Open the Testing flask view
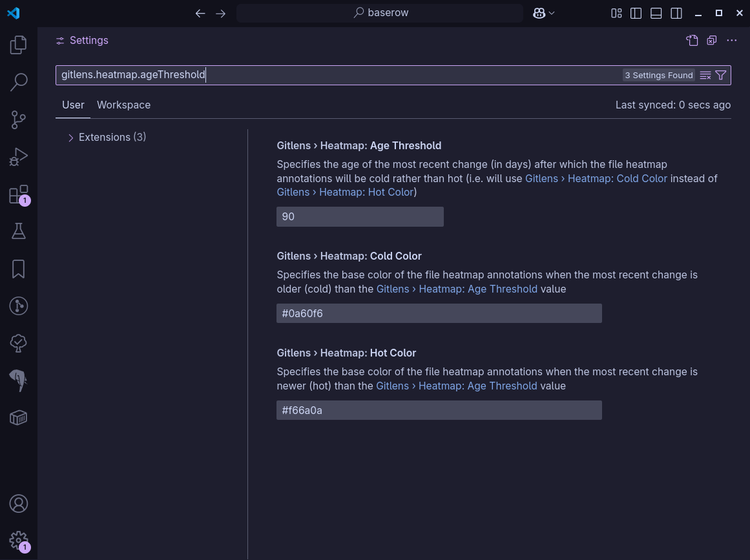This screenshot has height=560, width=750. (x=18, y=231)
